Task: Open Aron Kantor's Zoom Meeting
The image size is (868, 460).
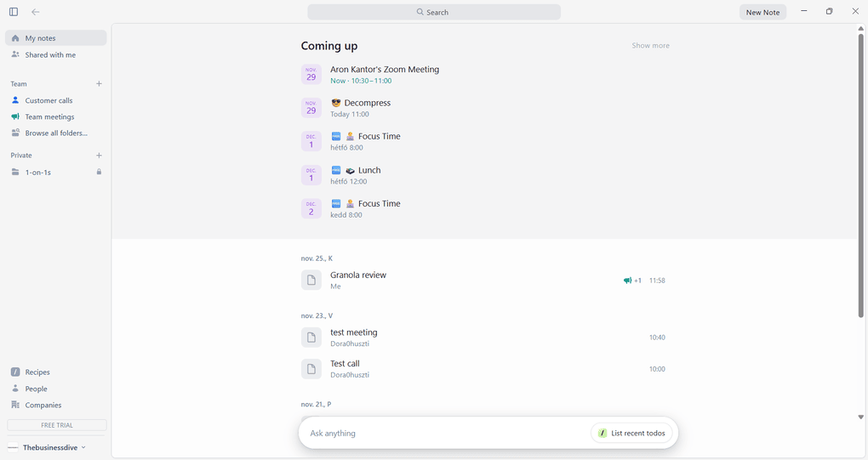Action: [x=384, y=70]
